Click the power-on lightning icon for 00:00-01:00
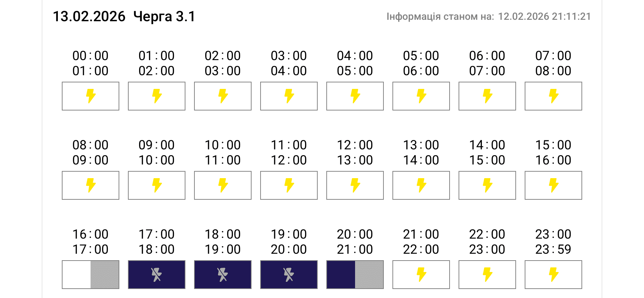Image resolution: width=644 pixels, height=298 pixels. [91, 96]
